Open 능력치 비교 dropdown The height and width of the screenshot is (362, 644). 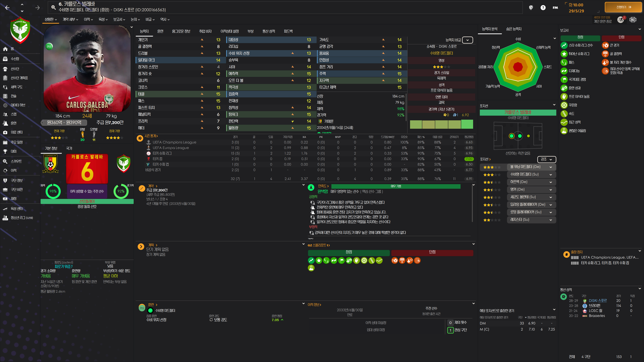[467, 40]
